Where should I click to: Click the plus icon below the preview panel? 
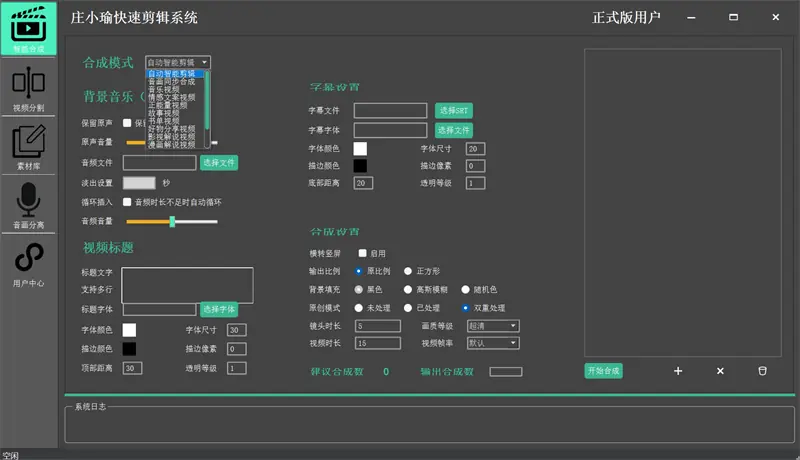[678, 371]
